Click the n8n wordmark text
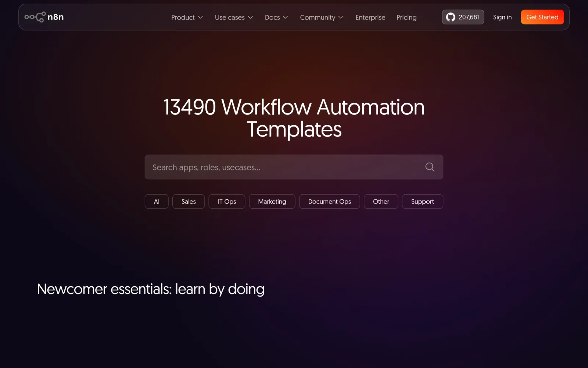This screenshot has width=588, height=368. (x=55, y=17)
